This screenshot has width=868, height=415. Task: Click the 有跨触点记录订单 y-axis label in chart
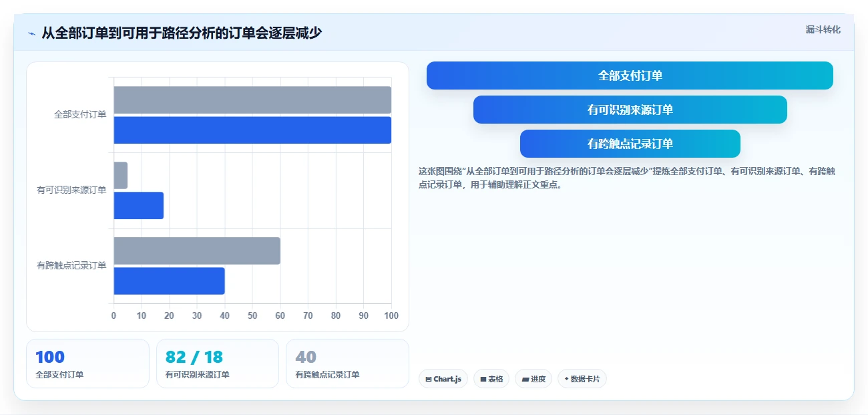click(71, 266)
